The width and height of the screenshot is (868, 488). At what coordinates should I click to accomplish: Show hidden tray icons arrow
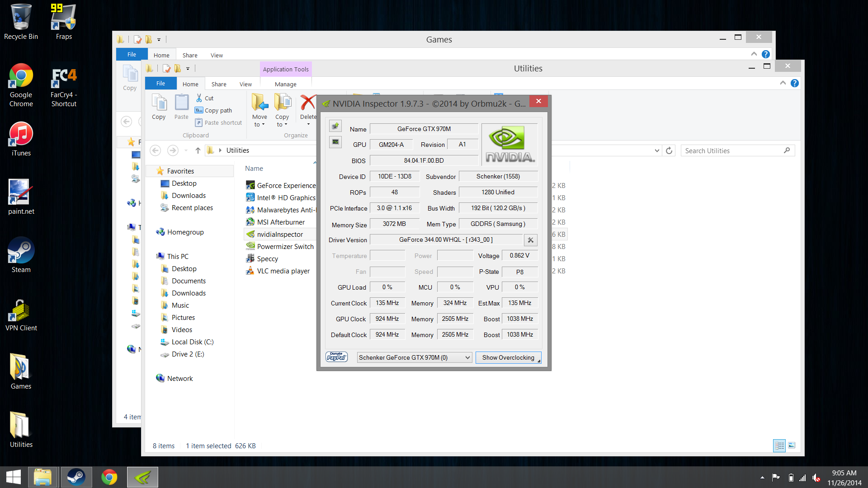[762, 477]
